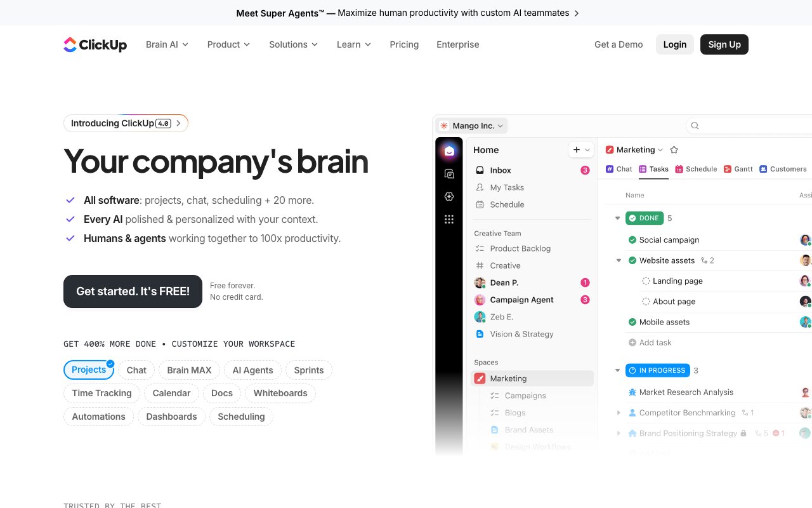Star the Marketing space as favorite
Viewport: 812px width, 508px height.
pyautogui.click(x=674, y=150)
